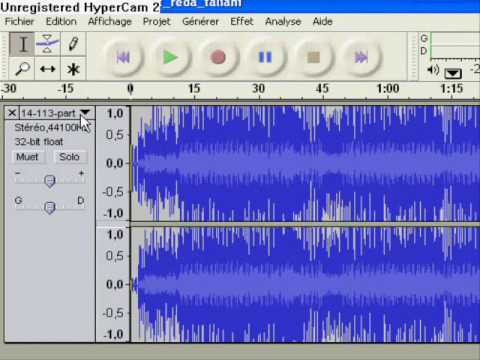
Task: Click the 30 second mark on timeline ruler
Action: point(258,89)
